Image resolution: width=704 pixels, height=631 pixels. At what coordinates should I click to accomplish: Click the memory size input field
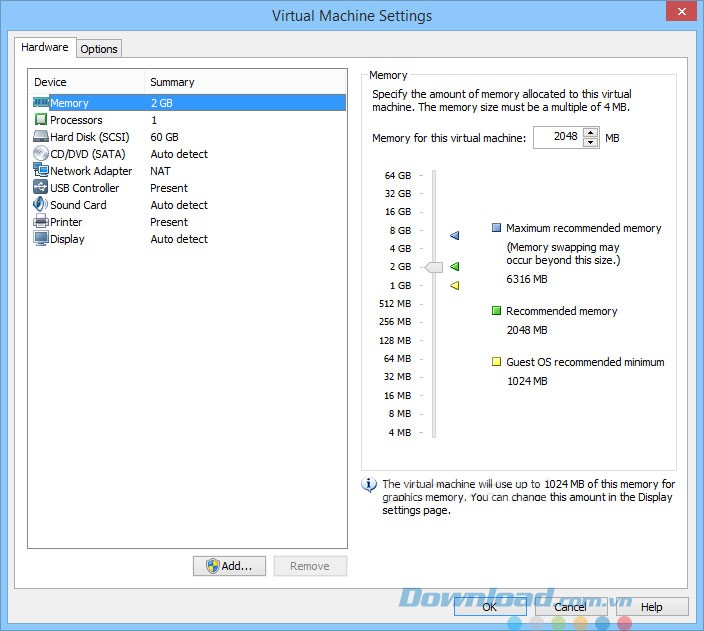[557, 137]
